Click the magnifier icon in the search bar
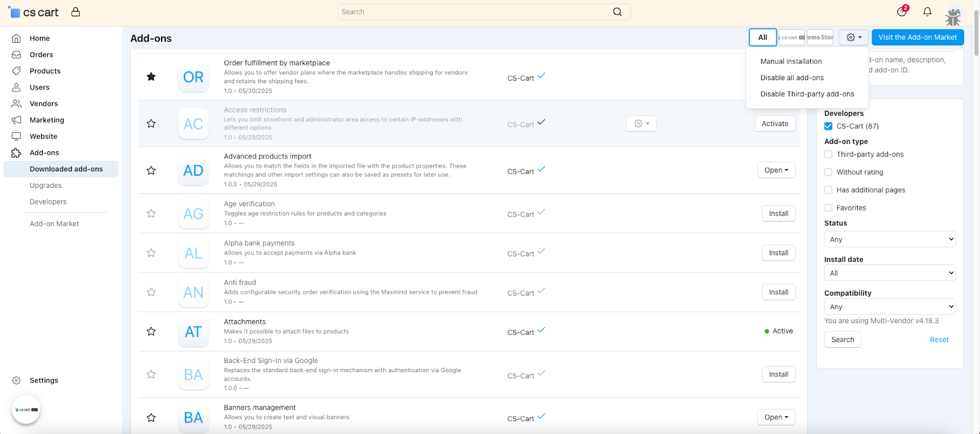This screenshot has height=434, width=980. click(x=617, y=12)
